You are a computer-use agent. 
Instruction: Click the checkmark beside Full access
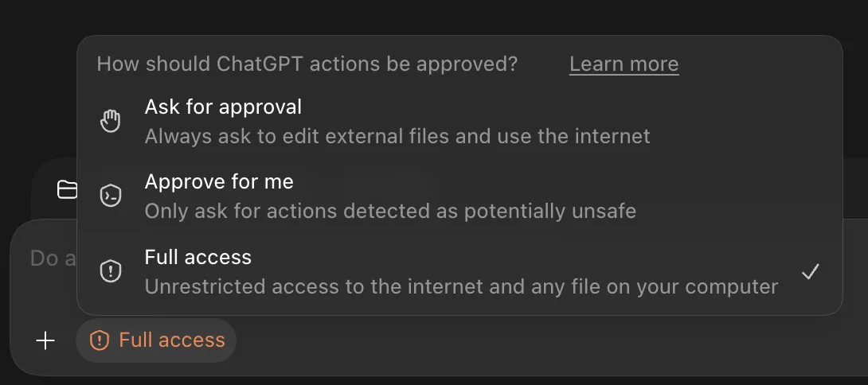pyautogui.click(x=810, y=271)
